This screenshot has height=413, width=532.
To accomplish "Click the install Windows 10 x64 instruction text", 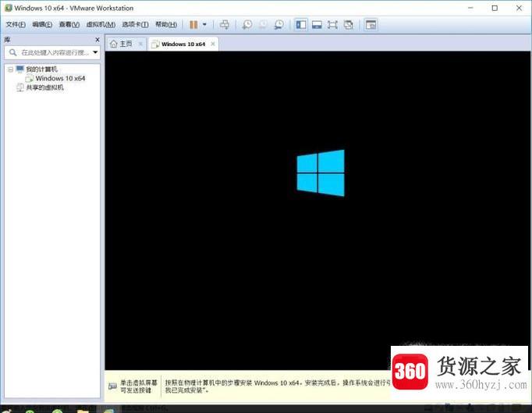I will click(x=278, y=386).
